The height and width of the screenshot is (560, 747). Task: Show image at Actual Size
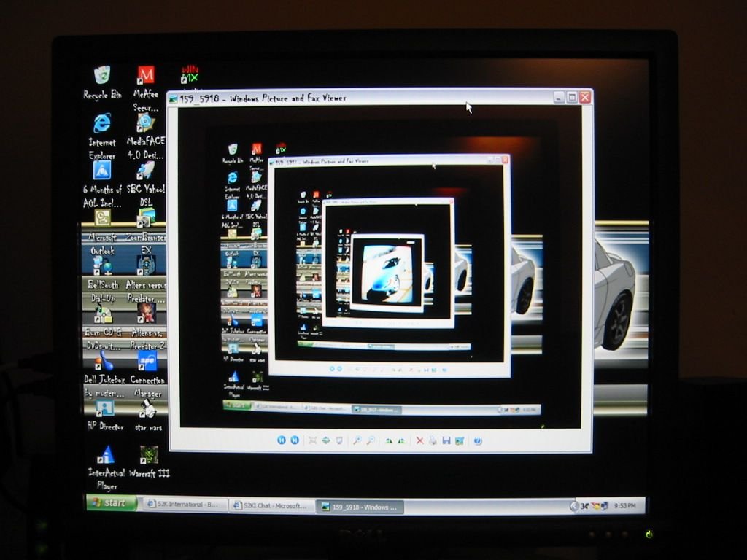tap(326, 440)
